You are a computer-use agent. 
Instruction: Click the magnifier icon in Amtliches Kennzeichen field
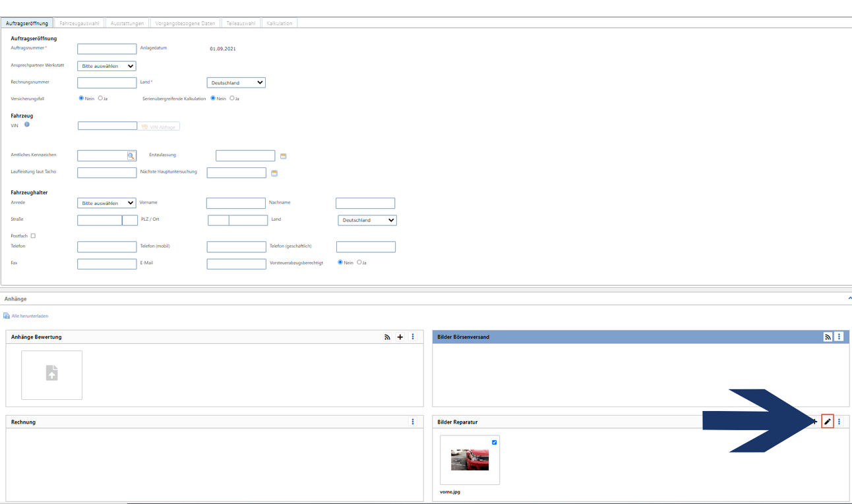[x=131, y=156]
